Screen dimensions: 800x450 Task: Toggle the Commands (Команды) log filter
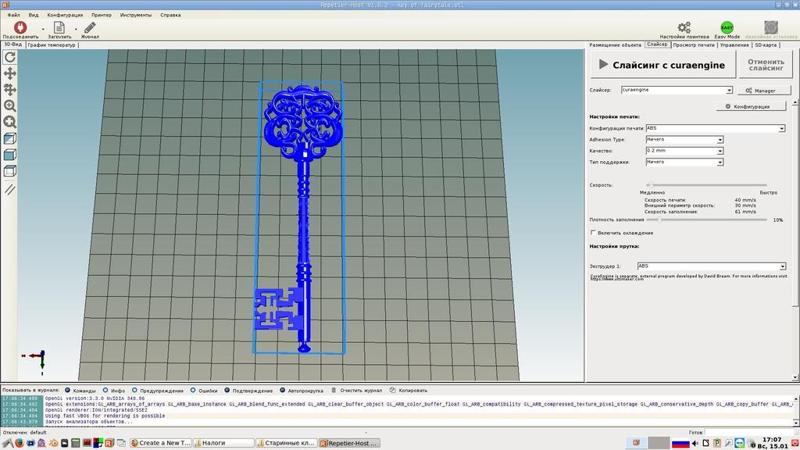67,389
